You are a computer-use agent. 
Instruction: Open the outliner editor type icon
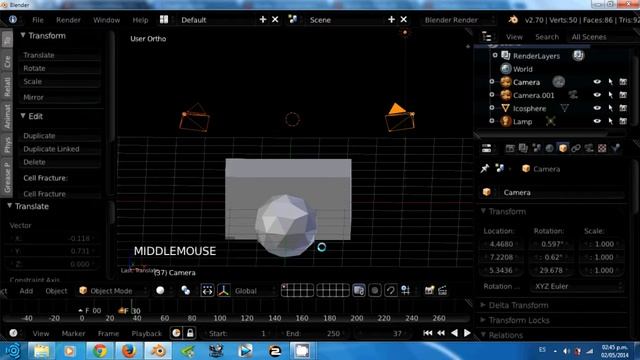487,37
